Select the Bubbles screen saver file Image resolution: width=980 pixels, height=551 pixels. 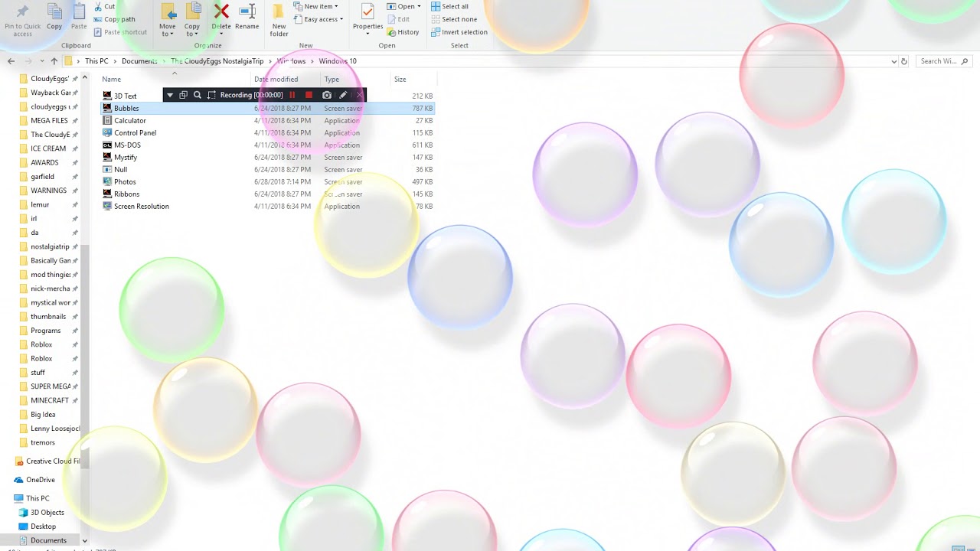268,109
